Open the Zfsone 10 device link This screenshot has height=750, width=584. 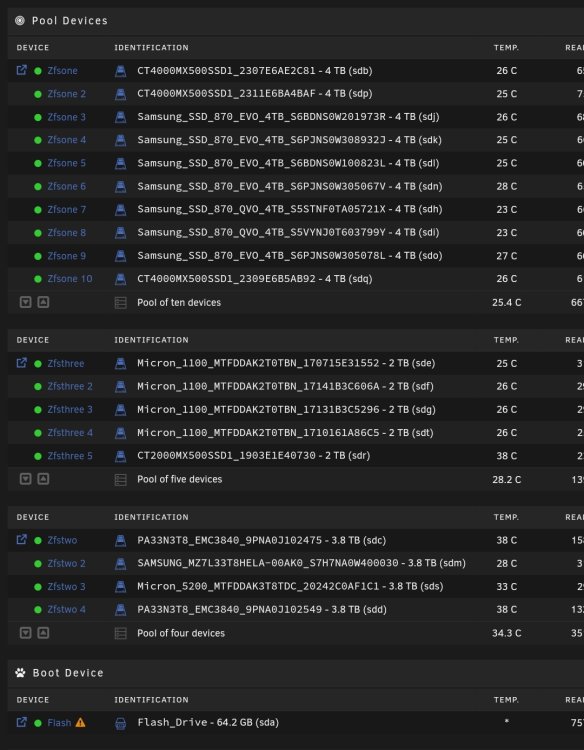[x=70, y=279]
